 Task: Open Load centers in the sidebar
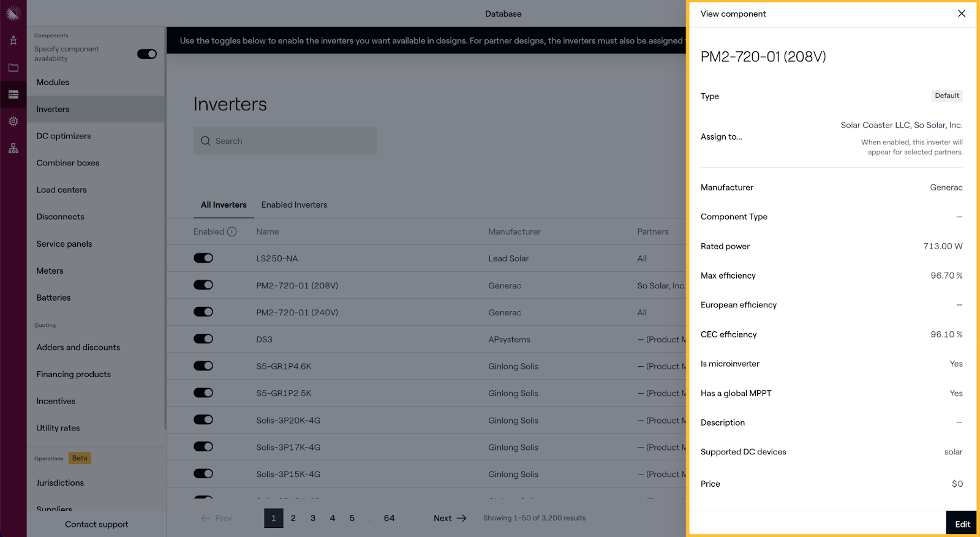pyautogui.click(x=96, y=190)
